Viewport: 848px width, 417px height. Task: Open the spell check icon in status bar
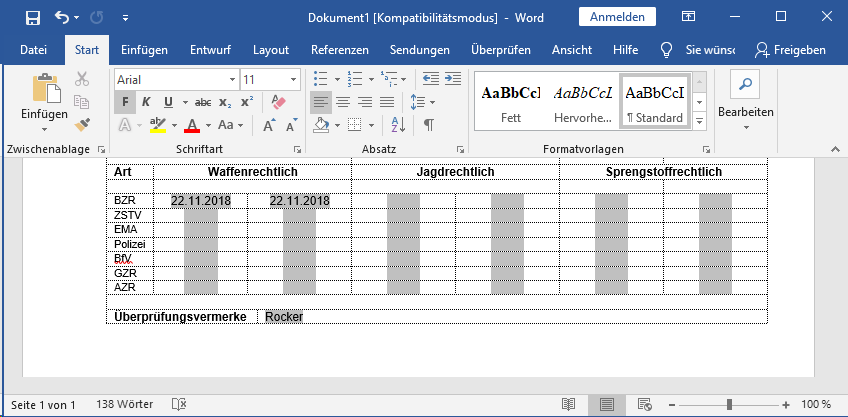(x=179, y=404)
